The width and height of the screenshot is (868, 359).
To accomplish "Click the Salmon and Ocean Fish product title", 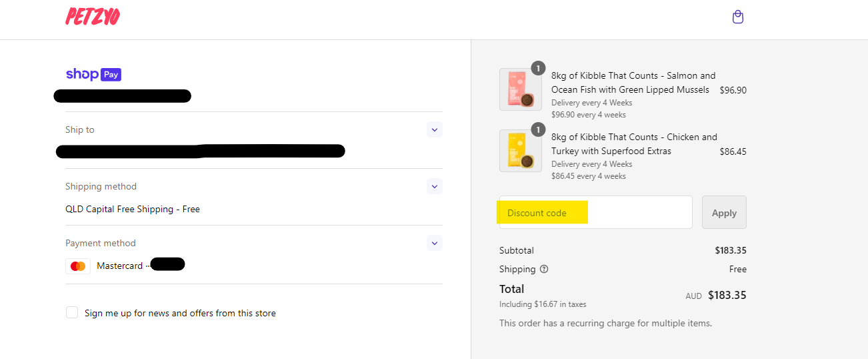I will pyautogui.click(x=633, y=83).
